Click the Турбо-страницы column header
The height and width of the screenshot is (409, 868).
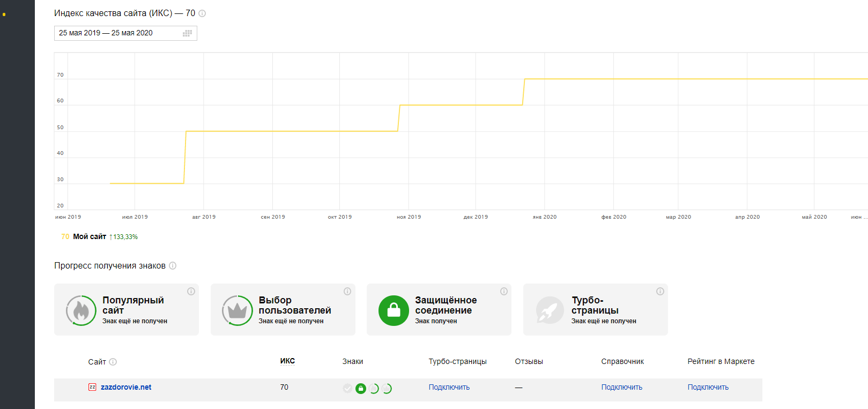[458, 361]
